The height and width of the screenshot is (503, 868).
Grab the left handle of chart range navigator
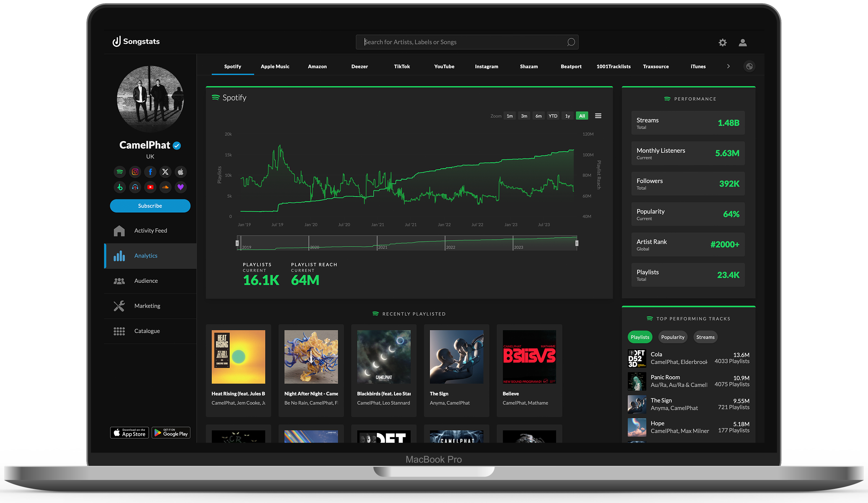(x=237, y=243)
